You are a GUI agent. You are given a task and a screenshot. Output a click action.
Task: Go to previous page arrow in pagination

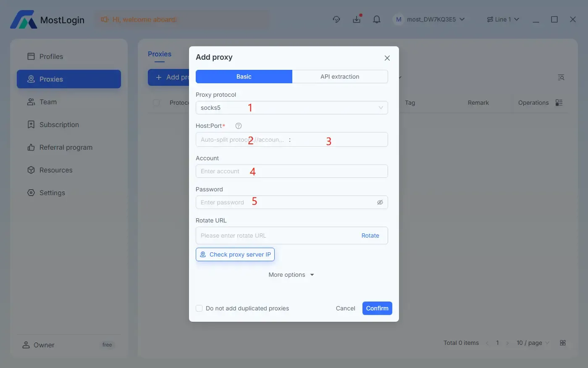click(487, 343)
